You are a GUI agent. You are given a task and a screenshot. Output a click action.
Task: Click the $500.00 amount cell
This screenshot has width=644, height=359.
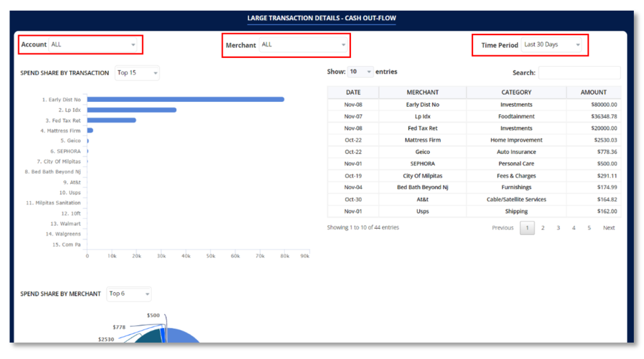pos(594,163)
